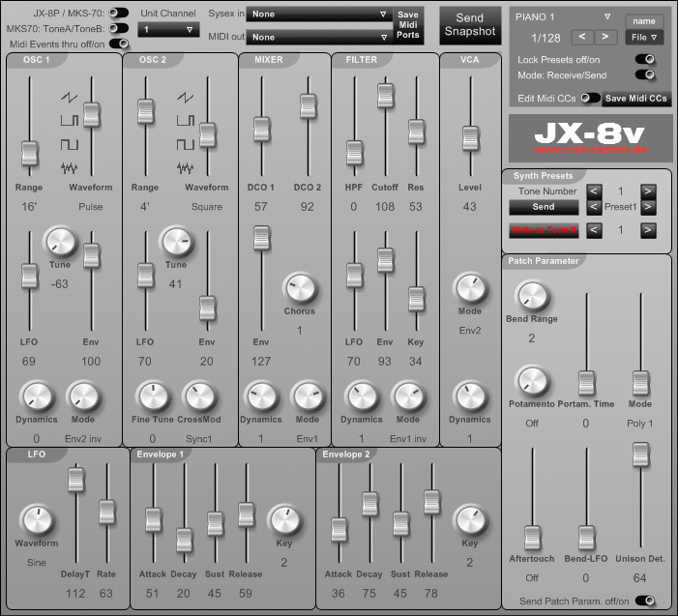Viewport: 678px width, 616px height.
Task: Click the Send Snapshot button
Action: click(x=470, y=25)
